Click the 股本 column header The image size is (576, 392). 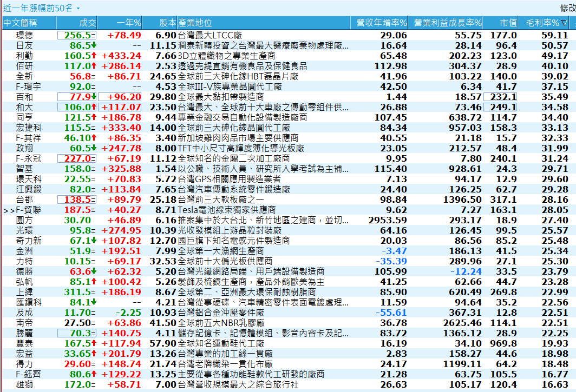tap(167, 23)
